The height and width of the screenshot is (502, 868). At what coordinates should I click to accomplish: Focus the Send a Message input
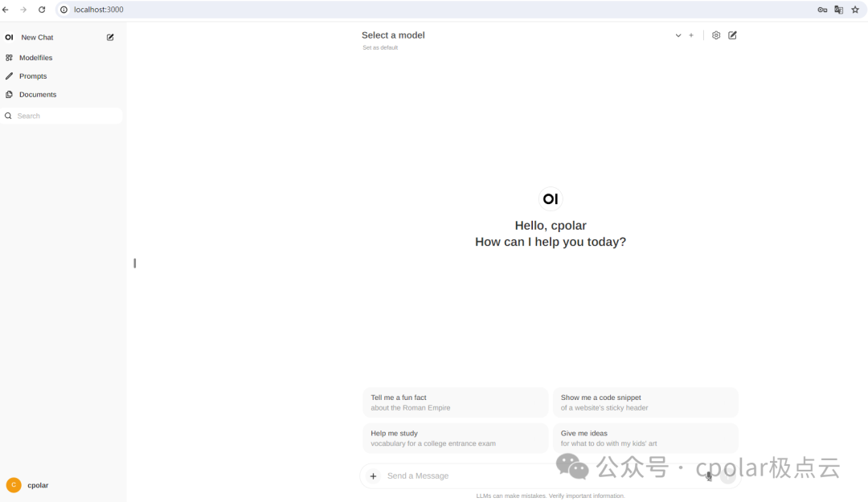pos(542,476)
